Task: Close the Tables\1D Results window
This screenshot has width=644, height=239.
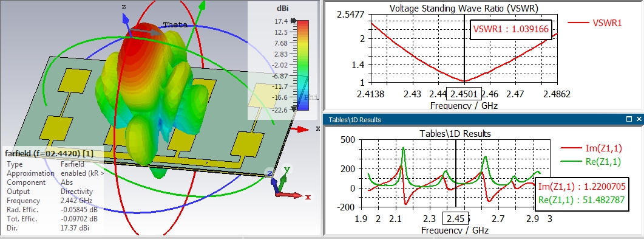Action: pos(639,119)
